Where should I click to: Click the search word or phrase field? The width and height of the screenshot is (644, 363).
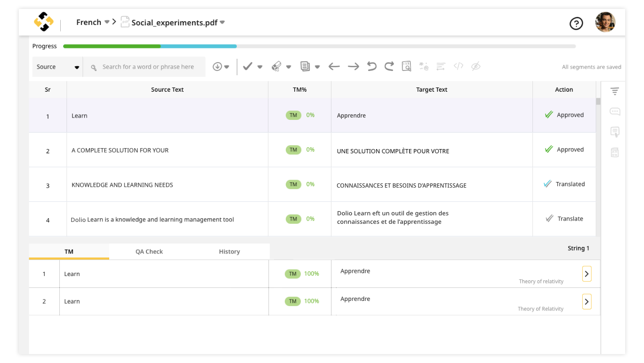tap(145, 67)
